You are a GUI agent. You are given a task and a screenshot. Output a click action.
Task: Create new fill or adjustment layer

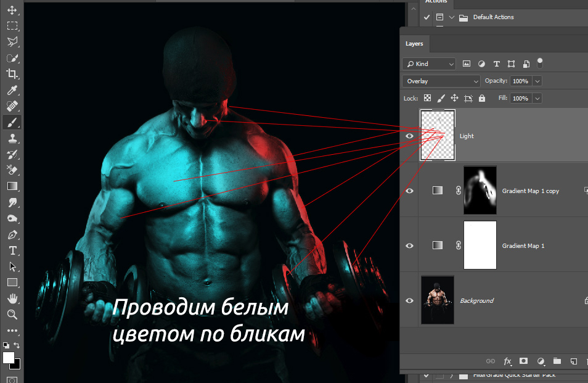(x=541, y=361)
